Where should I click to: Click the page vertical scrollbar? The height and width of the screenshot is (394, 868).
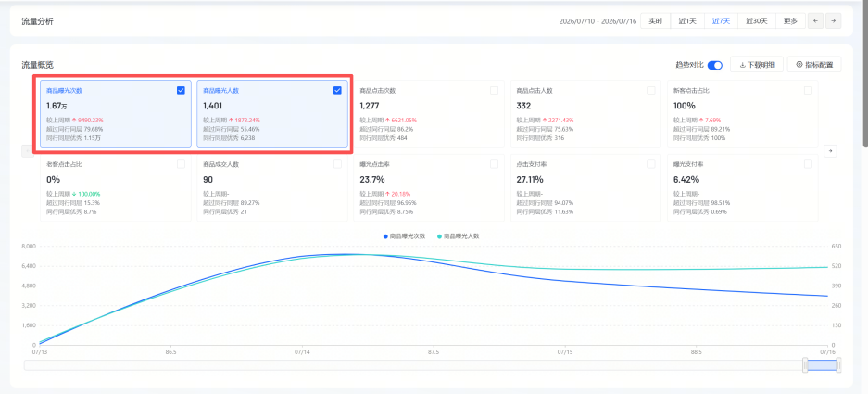point(864,75)
